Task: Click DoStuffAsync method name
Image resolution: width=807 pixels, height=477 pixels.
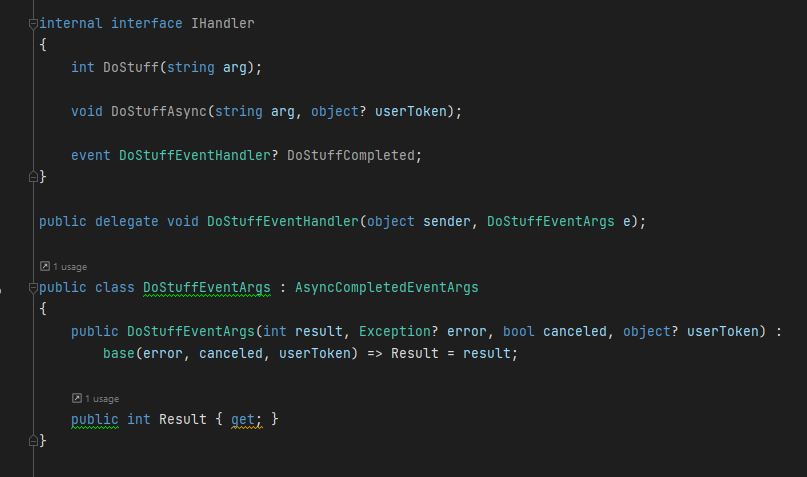Action: coord(159,112)
